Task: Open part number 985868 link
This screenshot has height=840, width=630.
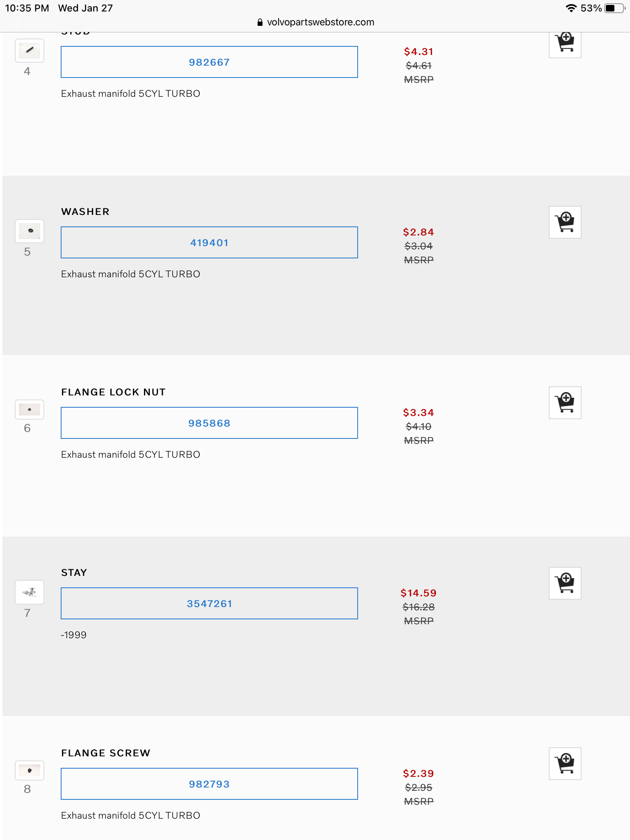Action: tap(209, 423)
